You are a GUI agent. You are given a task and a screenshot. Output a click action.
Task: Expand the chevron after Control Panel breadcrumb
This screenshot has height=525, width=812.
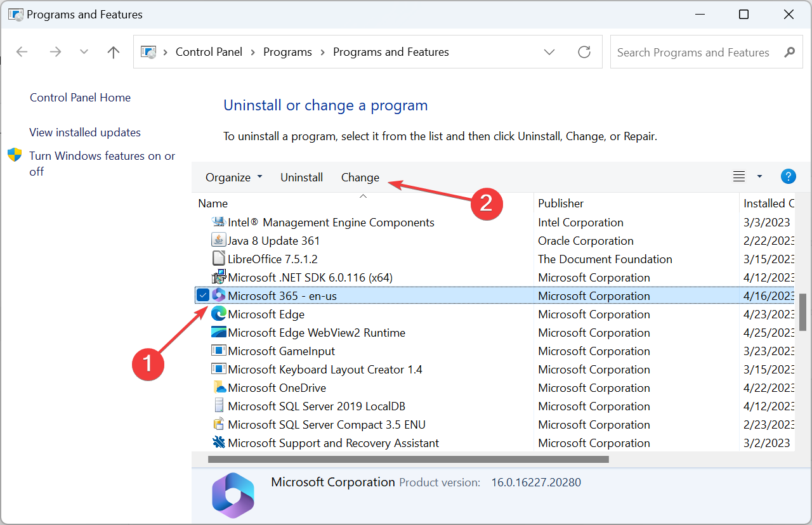[x=253, y=52]
